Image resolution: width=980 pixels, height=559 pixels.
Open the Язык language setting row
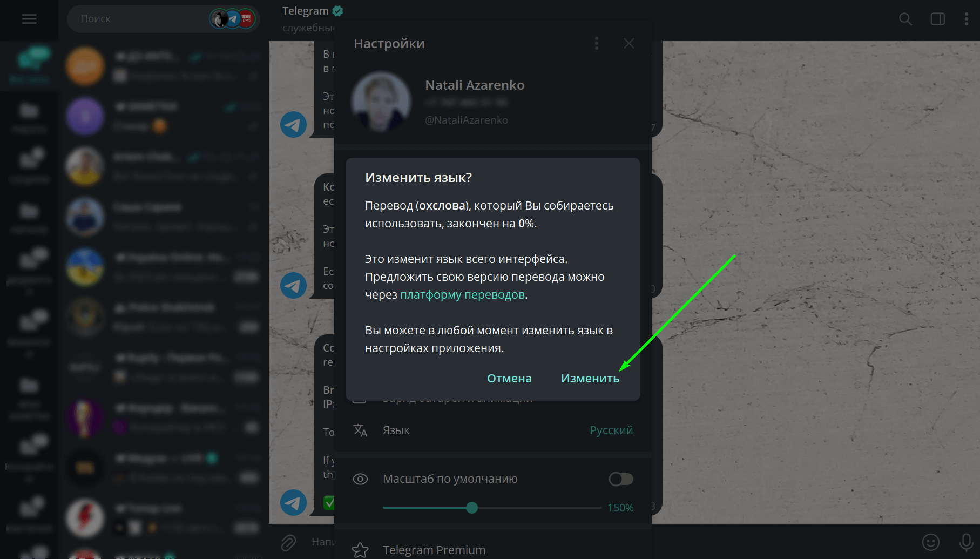(x=492, y=430)
